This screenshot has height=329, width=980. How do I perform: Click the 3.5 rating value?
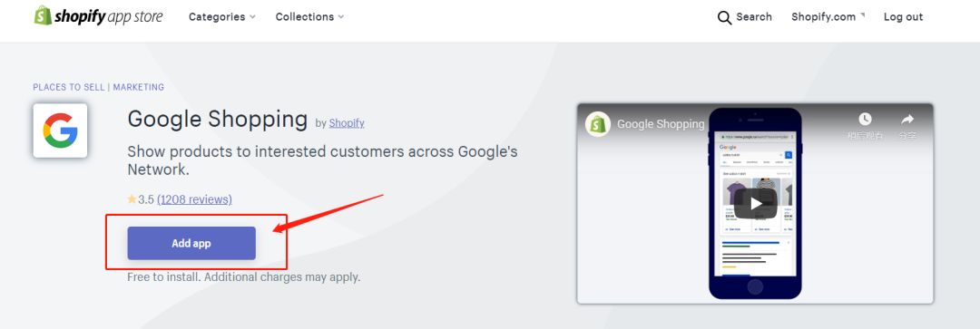click(146, 199)
